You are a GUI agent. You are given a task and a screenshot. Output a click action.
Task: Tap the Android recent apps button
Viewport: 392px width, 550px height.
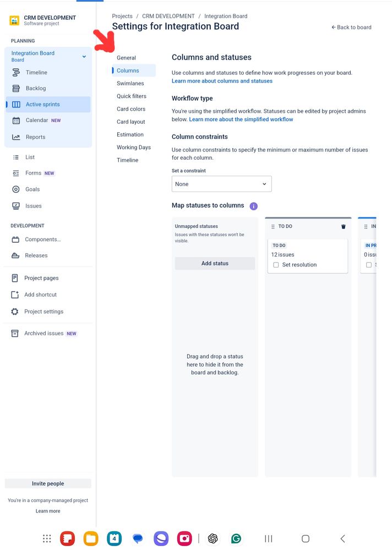269,538
